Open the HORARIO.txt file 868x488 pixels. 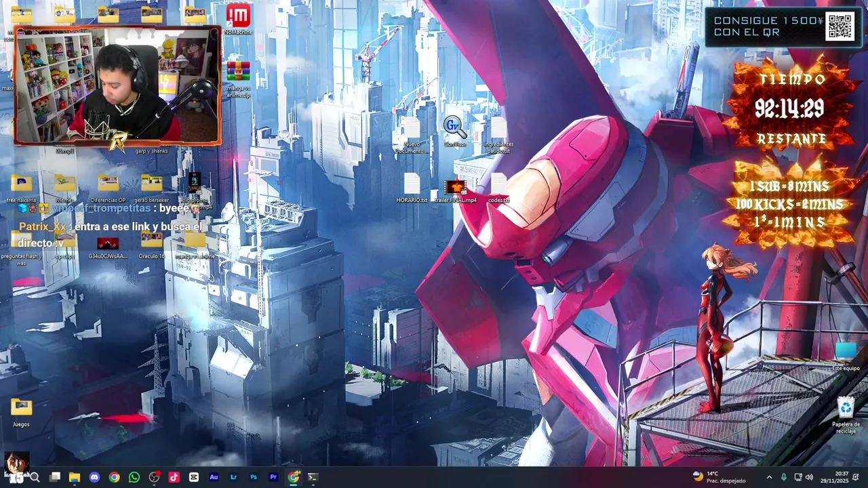pos(412,188)
